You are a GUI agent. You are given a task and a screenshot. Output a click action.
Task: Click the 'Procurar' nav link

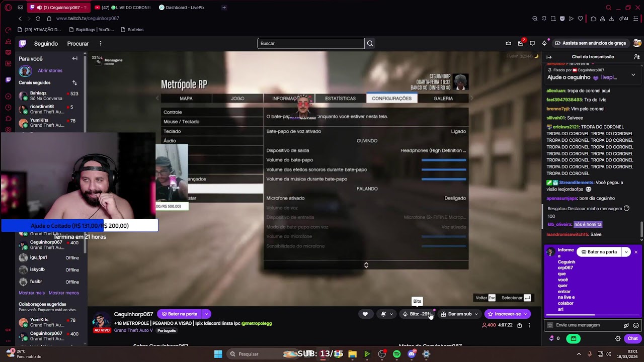78,44
